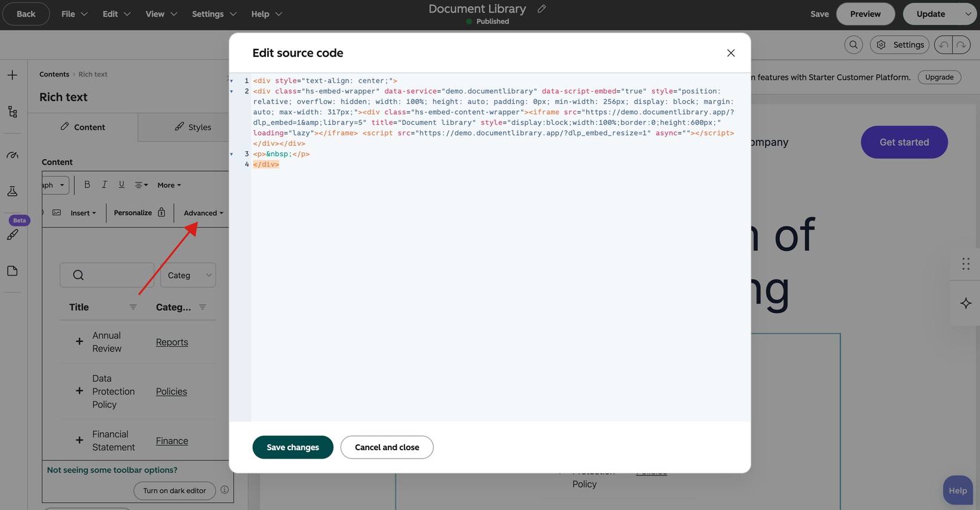Click the Back button
Screen dimensions: 980x510
pos(26,14)
